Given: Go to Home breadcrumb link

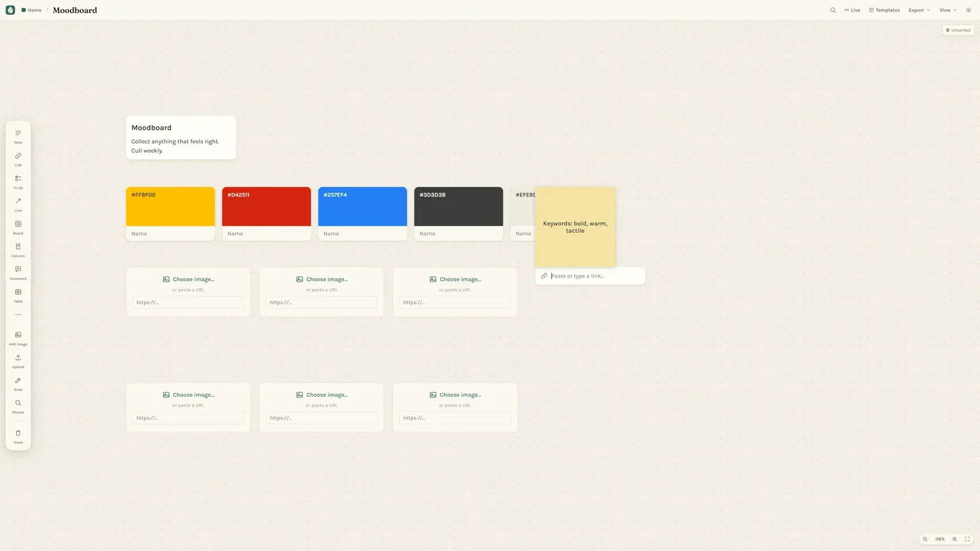Looking at the screenshot, I should [32, 10].
